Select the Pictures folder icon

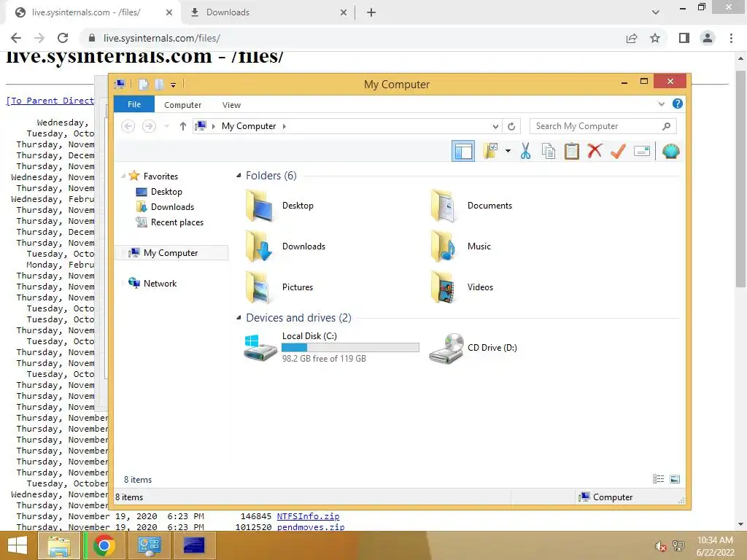(x=259, y=287)
